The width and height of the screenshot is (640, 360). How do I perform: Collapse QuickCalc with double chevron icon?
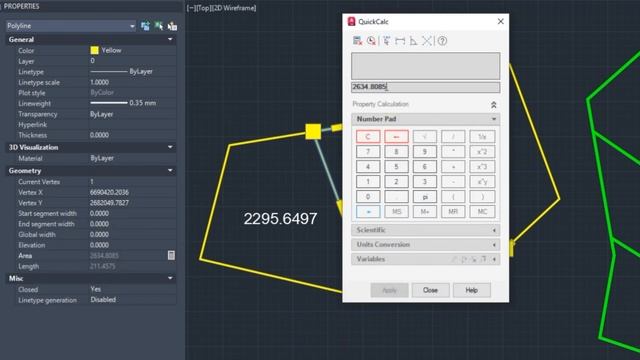tap(493, 105)
